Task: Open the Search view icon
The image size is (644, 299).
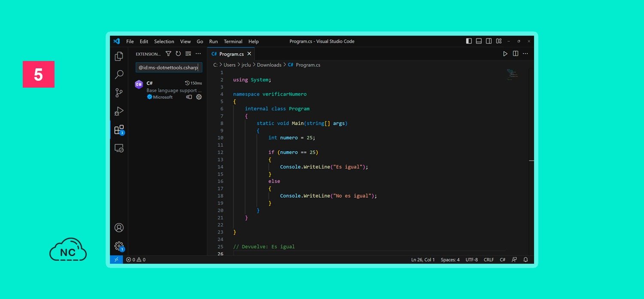Action: (119, 75)
